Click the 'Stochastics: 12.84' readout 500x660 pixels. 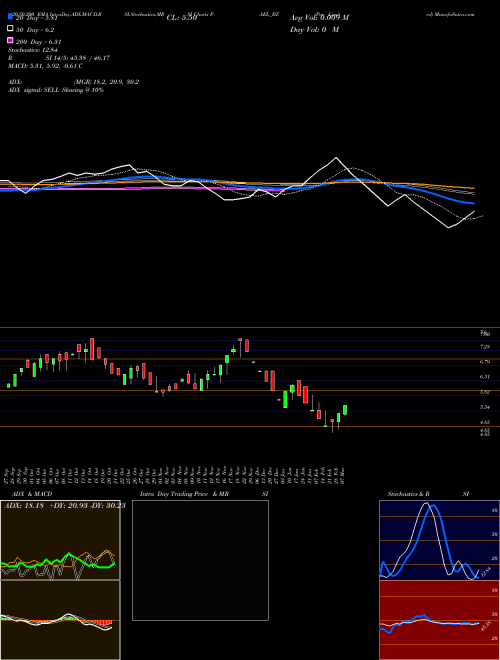pyautogui.click(x=32, y=50)
